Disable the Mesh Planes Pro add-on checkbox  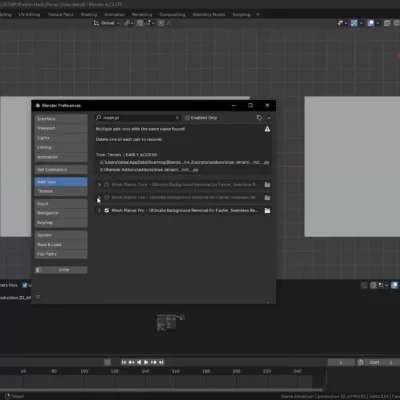tap(107, 210)
